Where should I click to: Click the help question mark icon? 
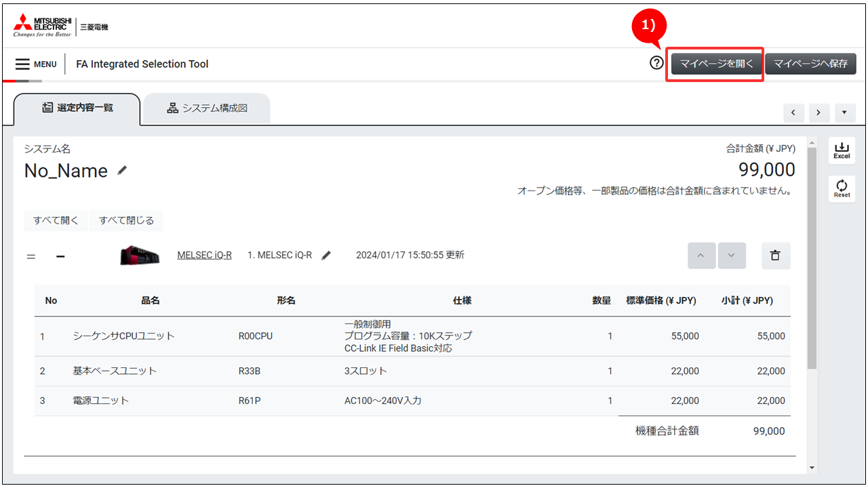[656, 63]
